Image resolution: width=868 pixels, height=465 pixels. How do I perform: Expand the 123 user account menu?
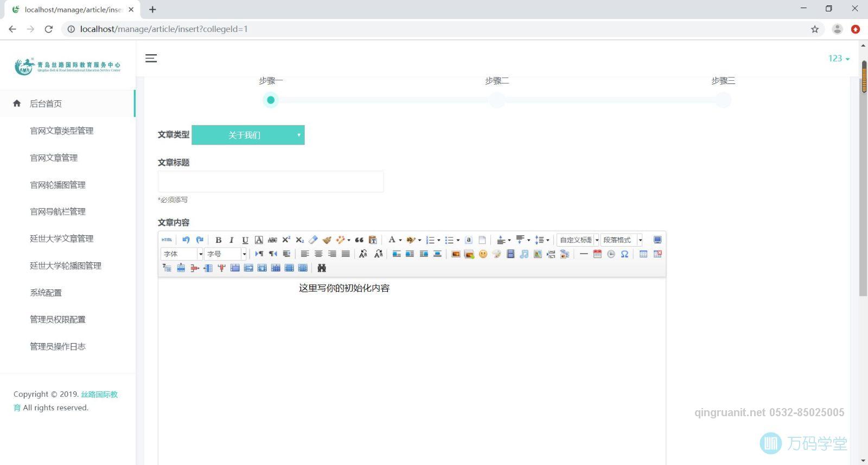click(839, 59)
